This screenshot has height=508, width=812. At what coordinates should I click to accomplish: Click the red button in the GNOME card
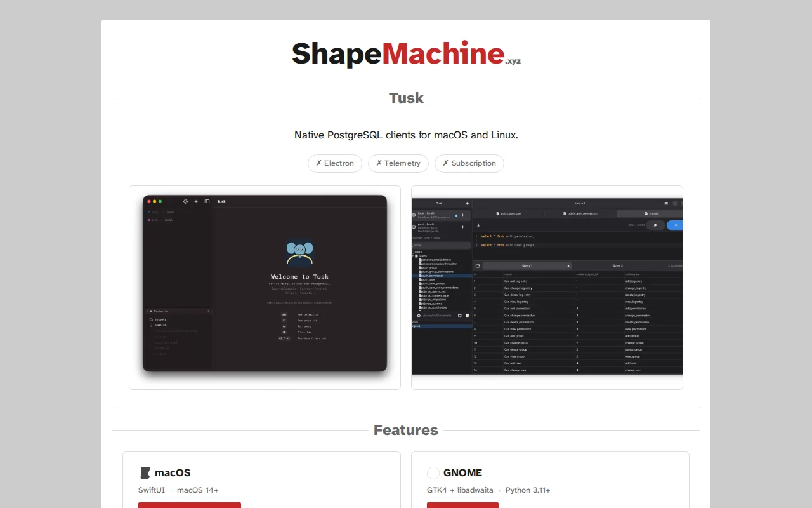click(x=462, y=505)
